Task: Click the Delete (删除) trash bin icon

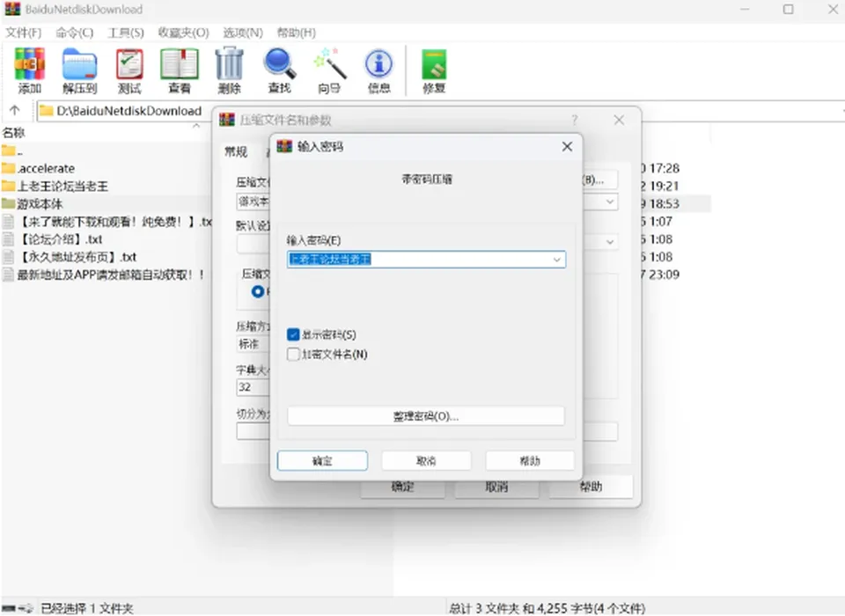Action: (230, 63)
